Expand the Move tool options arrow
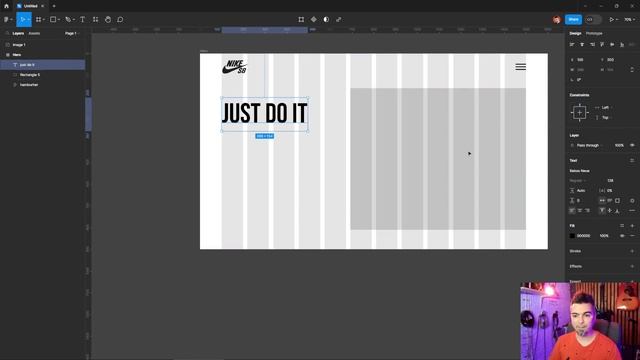The image size is (640, 360). point(29,20)
